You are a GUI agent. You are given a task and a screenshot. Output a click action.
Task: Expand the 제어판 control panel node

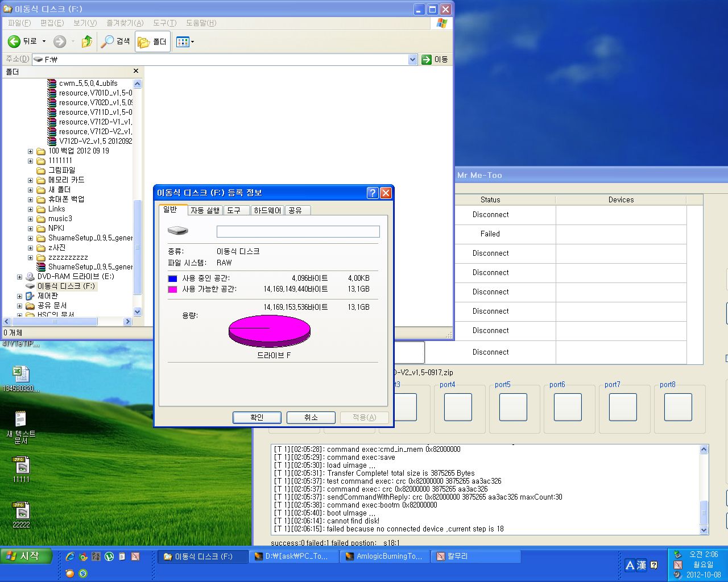(19, 297)
